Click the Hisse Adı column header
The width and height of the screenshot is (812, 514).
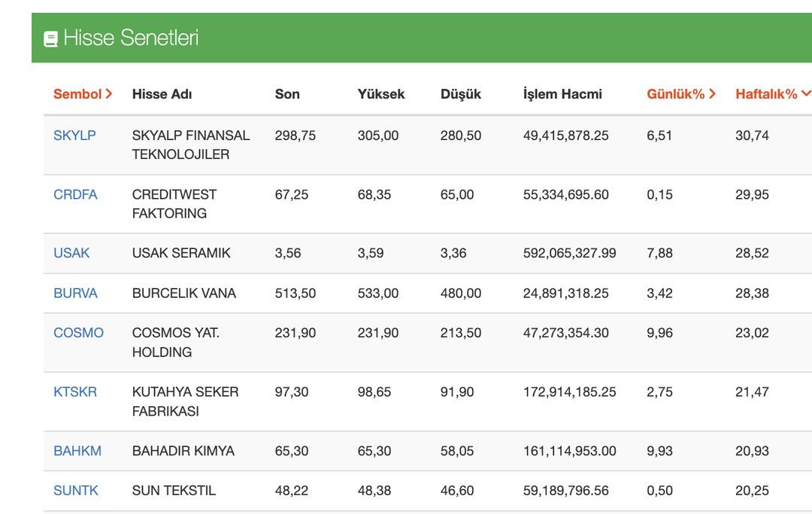pos(162,94)
